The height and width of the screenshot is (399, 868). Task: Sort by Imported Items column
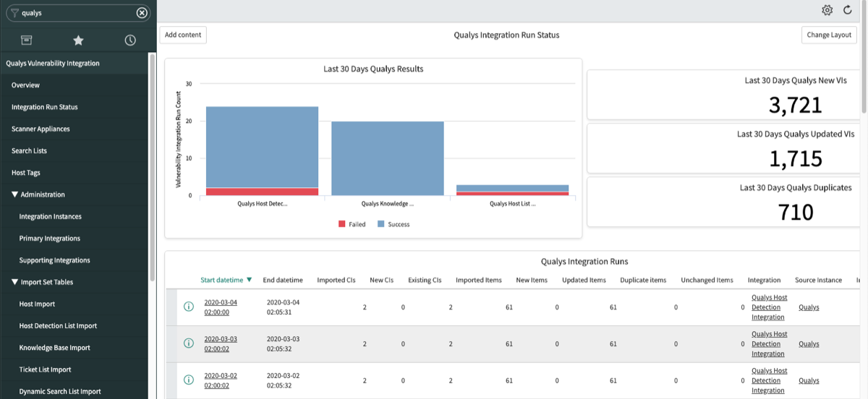click(x=479, y=280)
